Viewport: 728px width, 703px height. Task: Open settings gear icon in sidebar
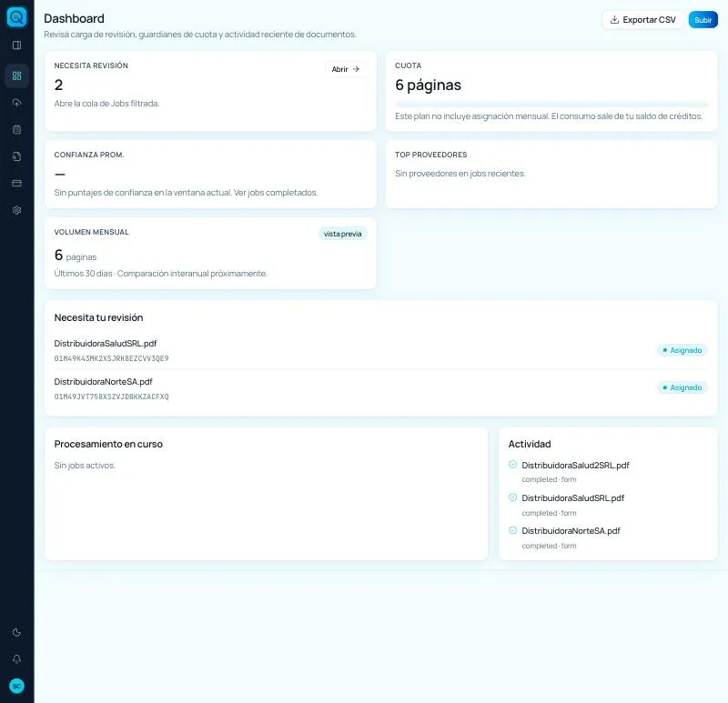pyautogui.click(x=16, y=210)
